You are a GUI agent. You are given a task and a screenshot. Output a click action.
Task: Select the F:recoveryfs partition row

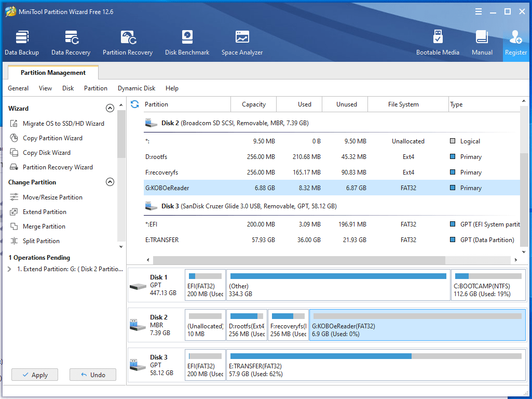pos(332,172)
